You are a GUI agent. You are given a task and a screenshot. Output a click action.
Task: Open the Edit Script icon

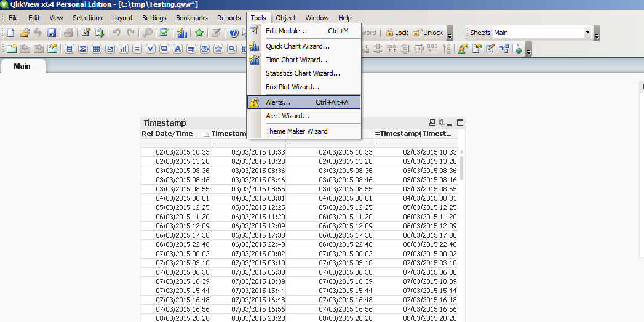[86, 33]
